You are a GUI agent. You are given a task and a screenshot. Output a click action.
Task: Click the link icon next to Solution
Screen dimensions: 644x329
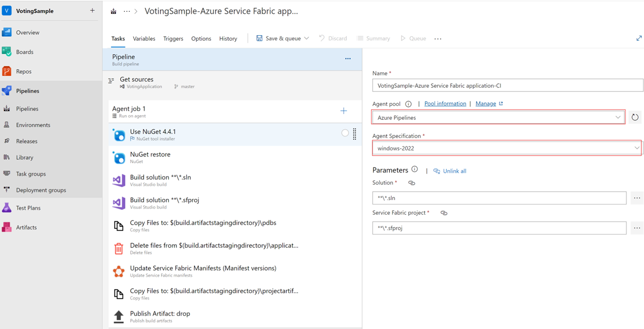(x=411, y=183)
